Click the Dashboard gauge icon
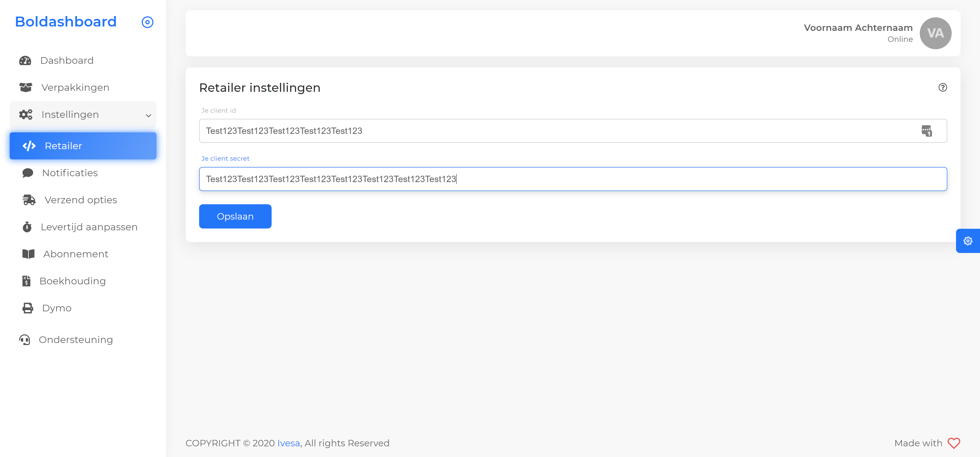 (25, 60)
